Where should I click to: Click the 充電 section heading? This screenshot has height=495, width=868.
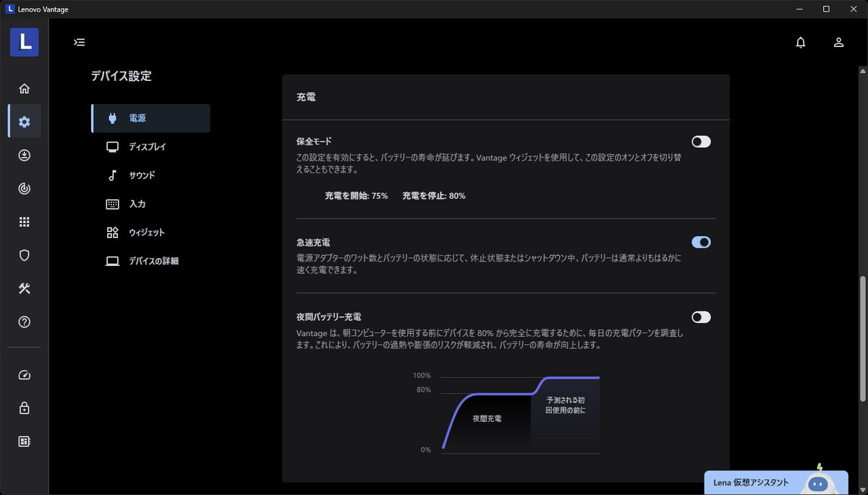(x=306, y=97)
